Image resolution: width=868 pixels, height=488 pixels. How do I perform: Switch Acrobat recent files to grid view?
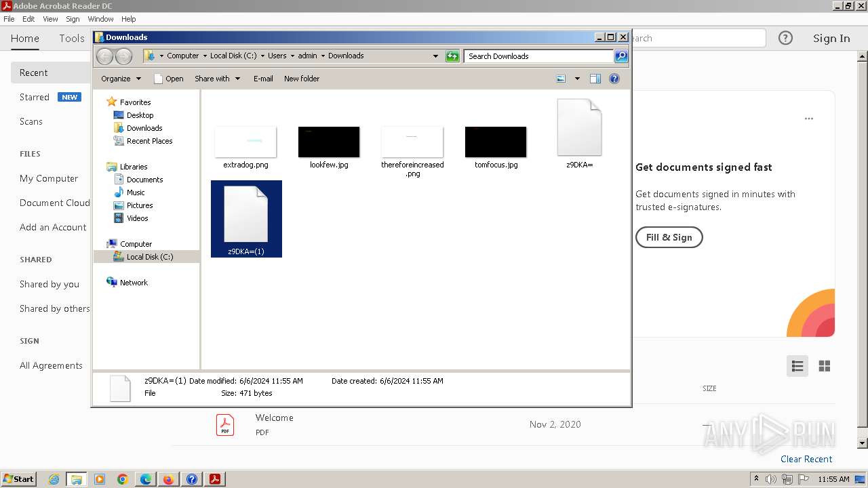pos(825,366)
